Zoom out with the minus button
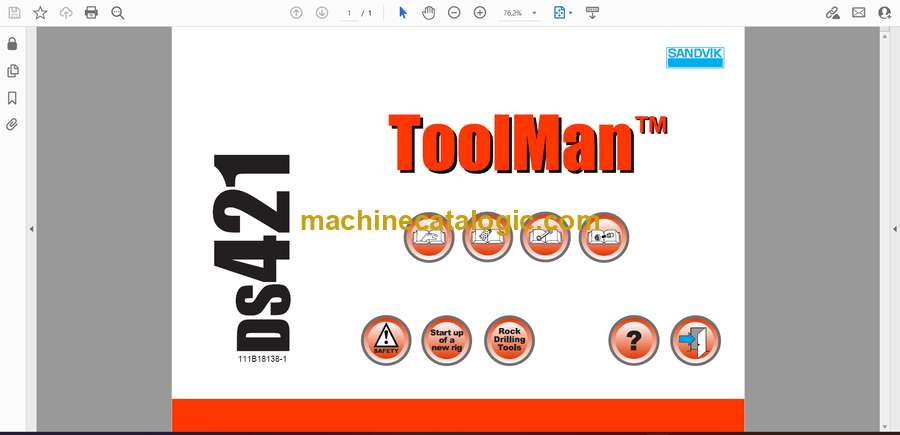The width and height of the screenshot is (900, 435). [454, 13]
